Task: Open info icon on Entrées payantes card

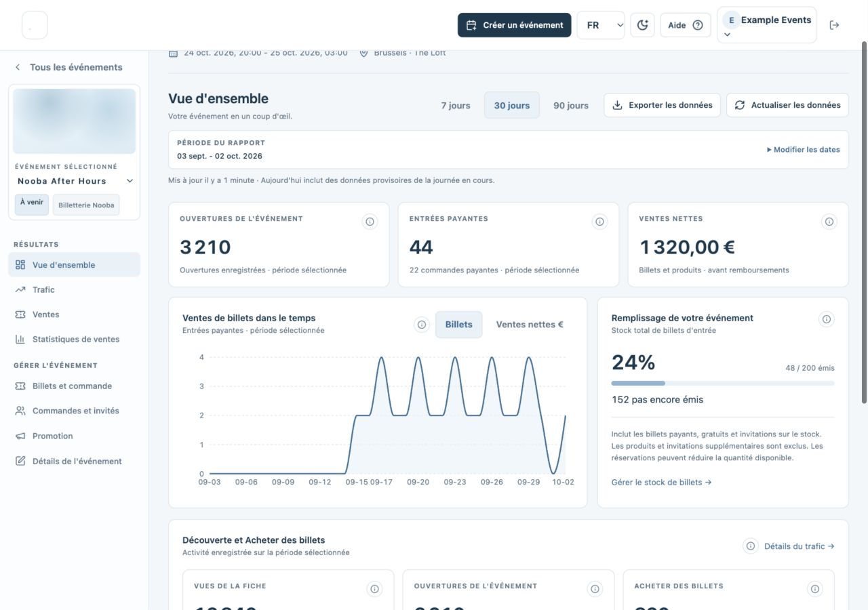Action: click(x=599, y=222)
